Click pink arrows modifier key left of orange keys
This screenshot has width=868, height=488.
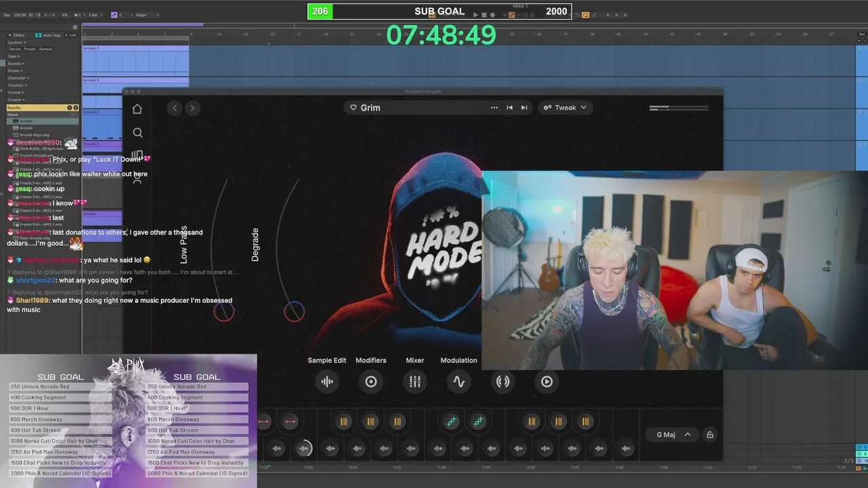290,422
